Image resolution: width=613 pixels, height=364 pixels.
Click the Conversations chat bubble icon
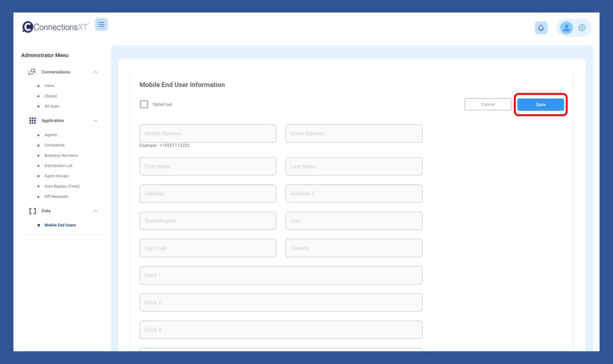point(32,72)
